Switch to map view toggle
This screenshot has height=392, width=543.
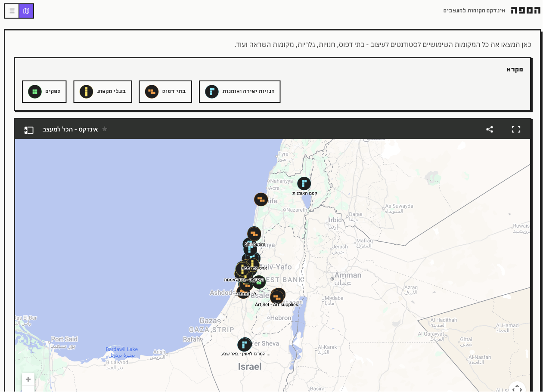click(26, 11)
